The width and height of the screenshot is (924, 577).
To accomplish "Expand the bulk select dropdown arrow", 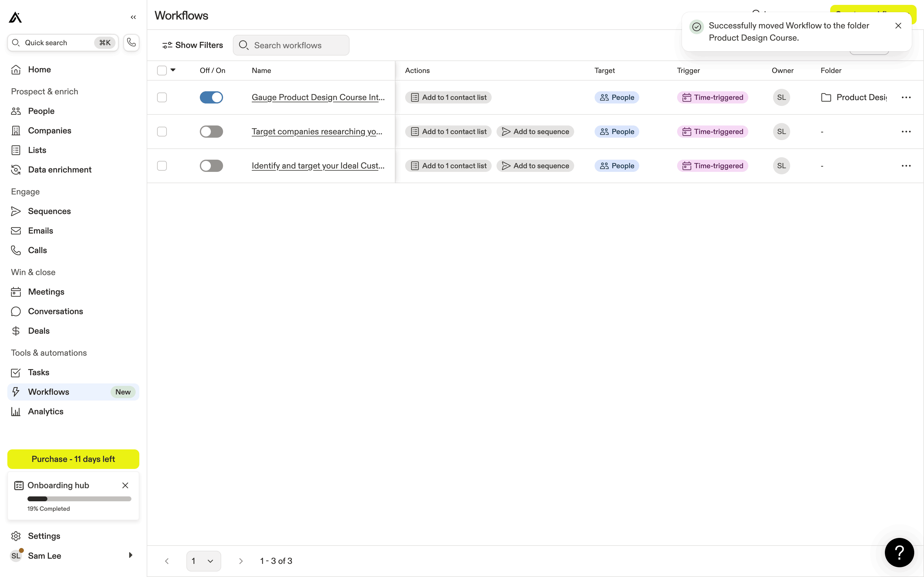I will pos(173,70).
